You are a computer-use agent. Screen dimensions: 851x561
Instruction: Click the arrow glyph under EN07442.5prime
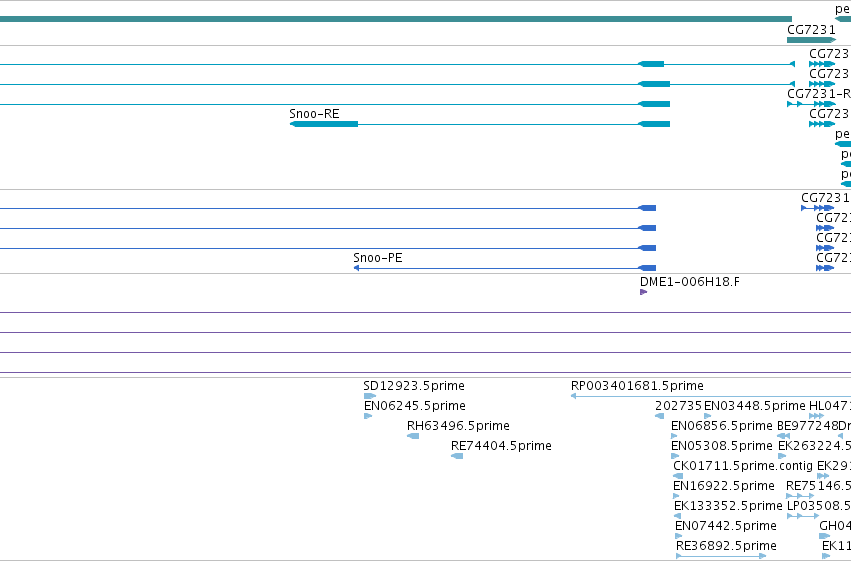pos(678,536)
